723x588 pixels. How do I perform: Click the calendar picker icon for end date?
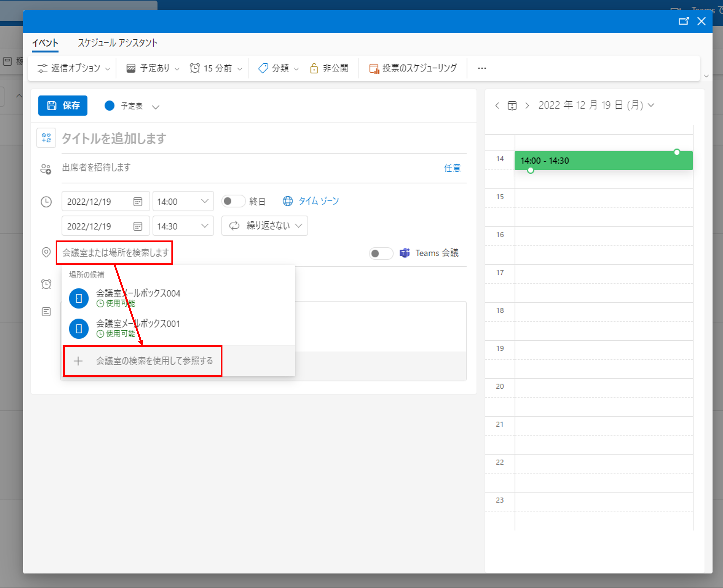(x=138, y=226)
